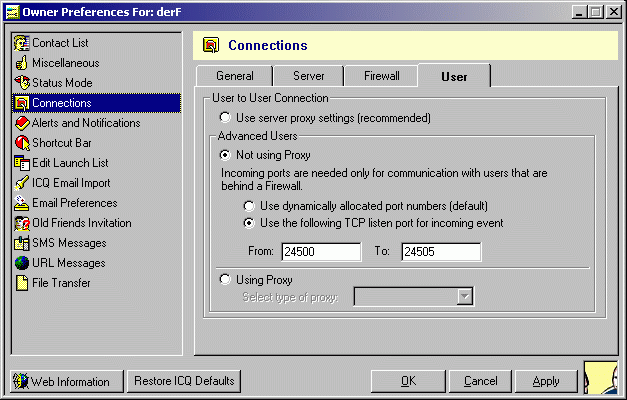Screen dimensions: 627x400
Task: Open the Firewall tab
Action: click(381, 76)
